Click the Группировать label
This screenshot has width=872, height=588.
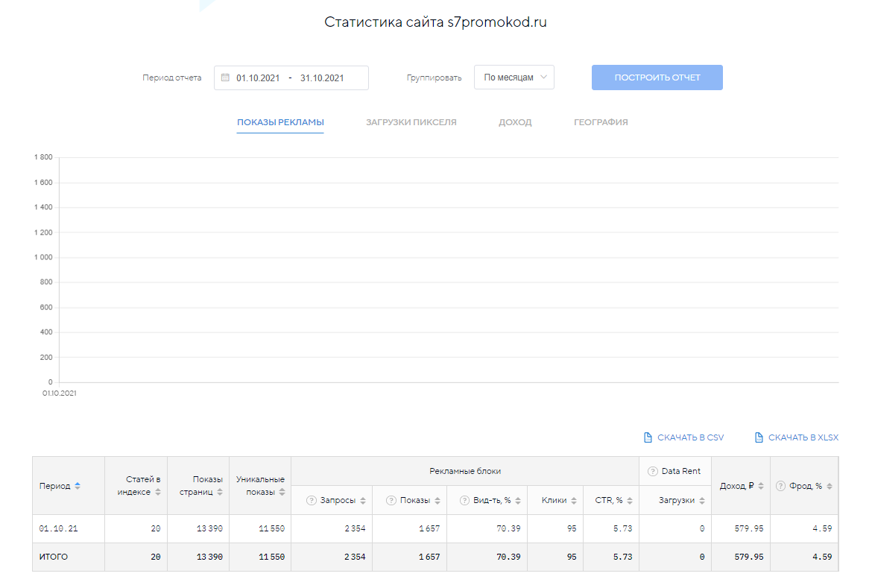(434, 78)
